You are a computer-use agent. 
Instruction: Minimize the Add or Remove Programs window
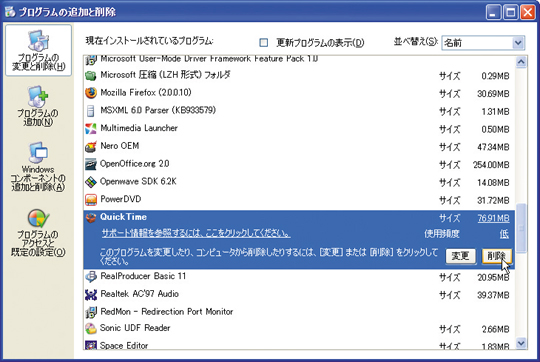(494, 12)
